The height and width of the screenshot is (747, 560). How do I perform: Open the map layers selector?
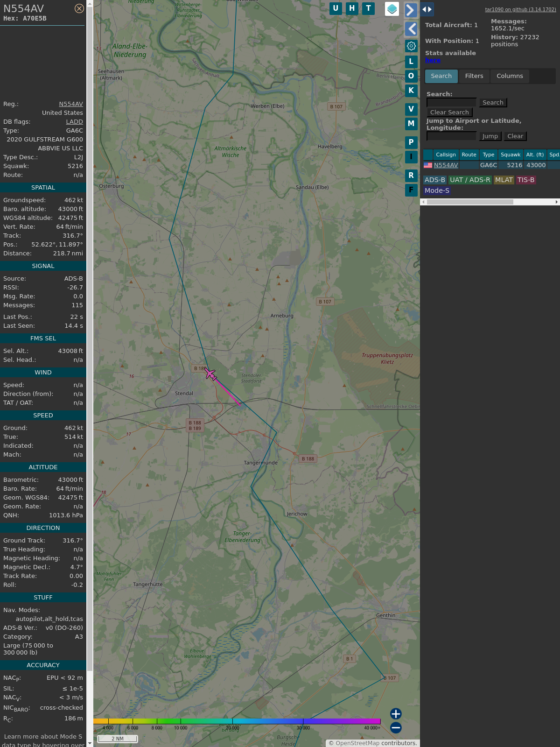392,9
